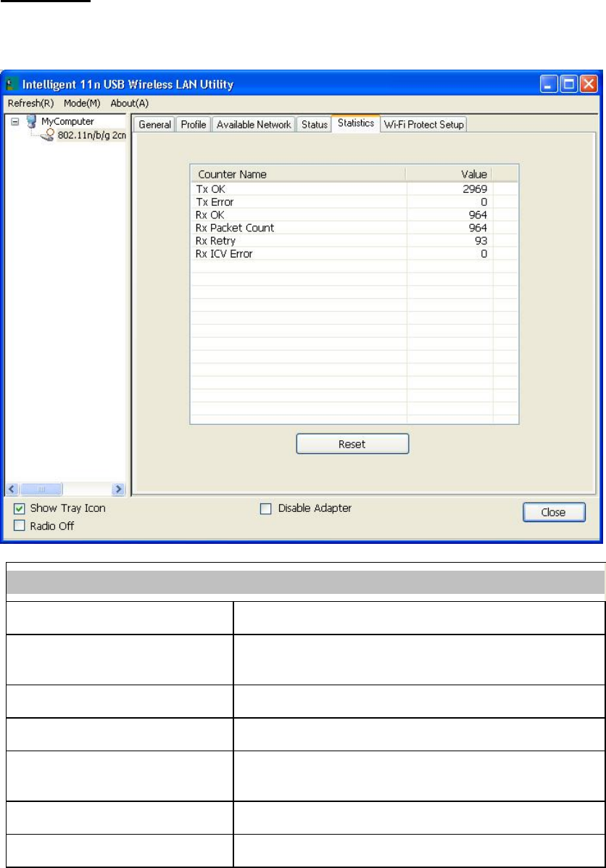This screenshot has height=868, width=606.
Task: Minimize the Wireless LAN Utility window
Action: pyautogui.click(x=549, y=84)
